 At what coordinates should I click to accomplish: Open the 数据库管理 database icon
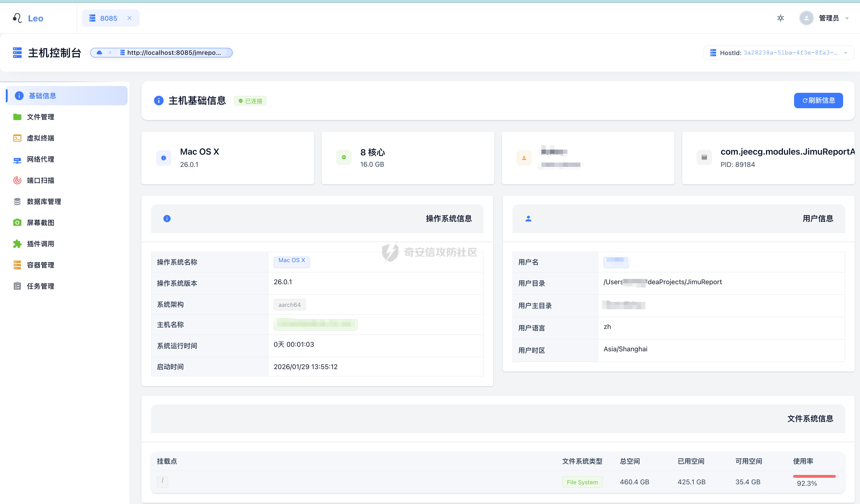(17, 202)
